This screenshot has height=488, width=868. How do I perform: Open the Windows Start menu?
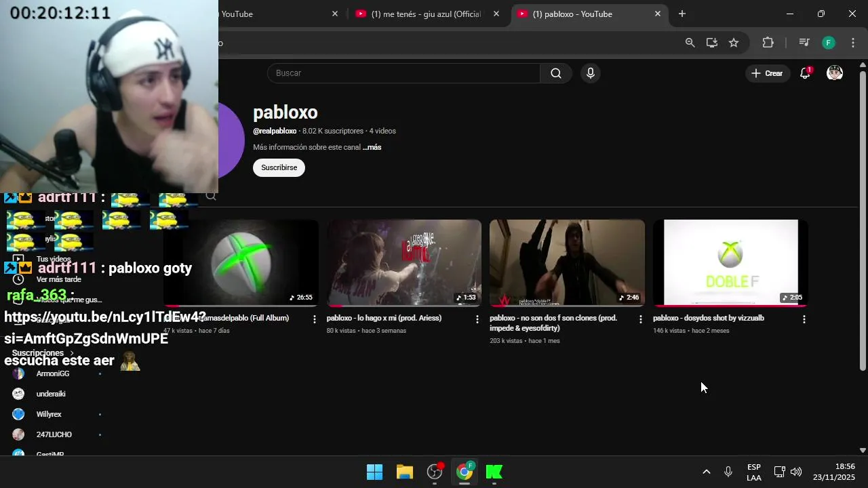click(374, 472)
